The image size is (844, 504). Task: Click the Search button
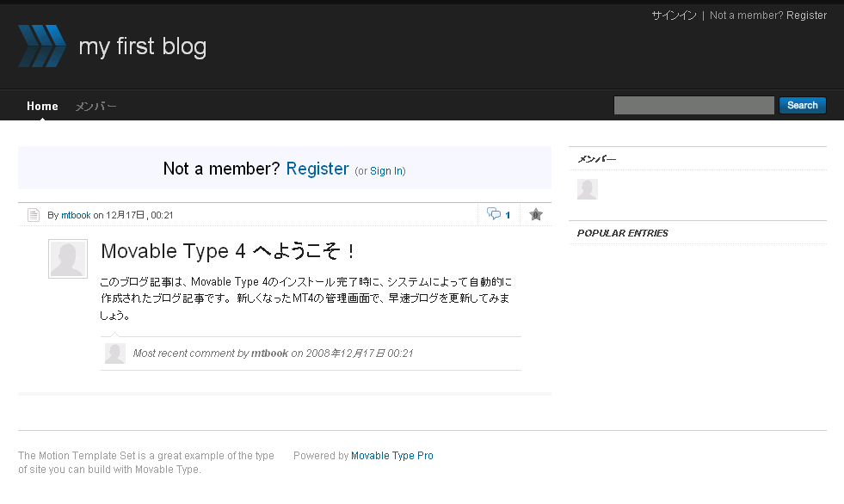pos(803,106)
